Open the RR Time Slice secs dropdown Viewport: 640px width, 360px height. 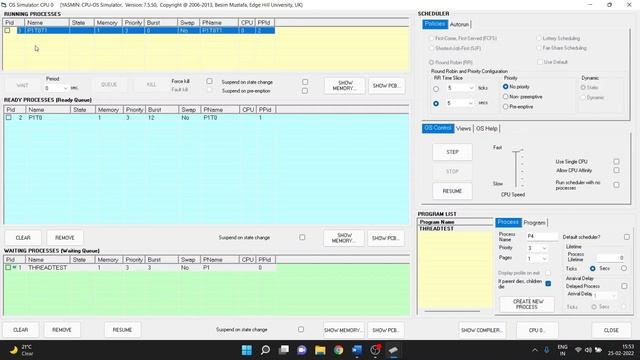pyautogui.click(x=471, y=103)
